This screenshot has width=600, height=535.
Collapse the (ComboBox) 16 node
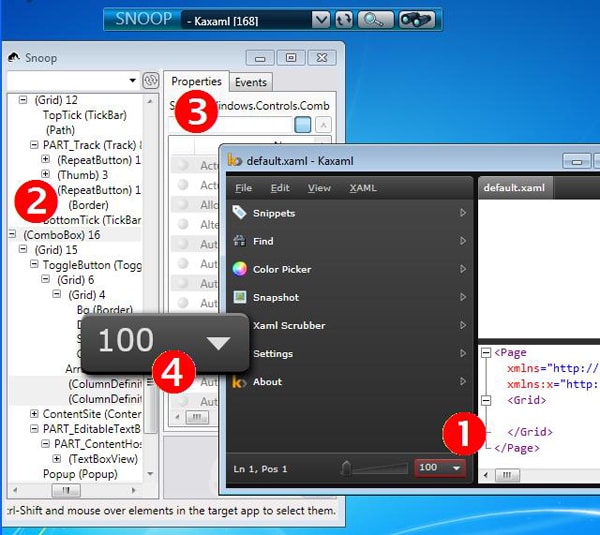pos(12,234)
